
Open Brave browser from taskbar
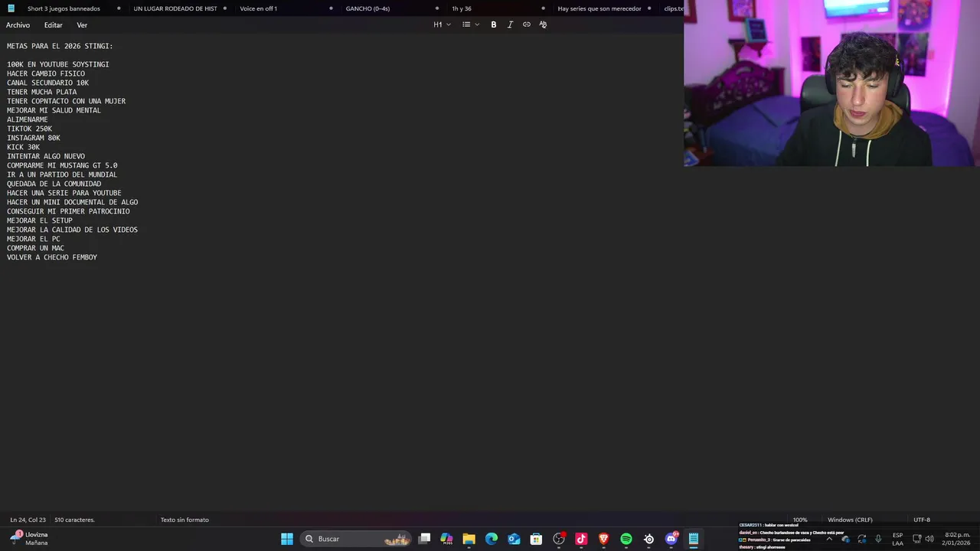click(603, 539)
